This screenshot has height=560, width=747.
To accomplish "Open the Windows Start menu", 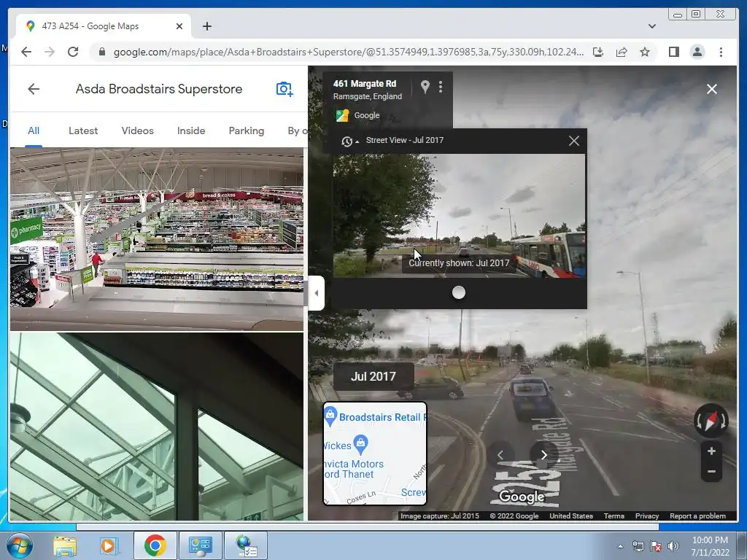I will click(18, 545).
